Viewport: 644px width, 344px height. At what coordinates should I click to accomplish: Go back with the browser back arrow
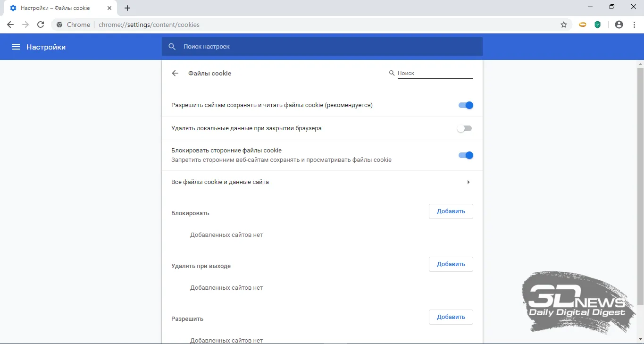pos(10,25)
